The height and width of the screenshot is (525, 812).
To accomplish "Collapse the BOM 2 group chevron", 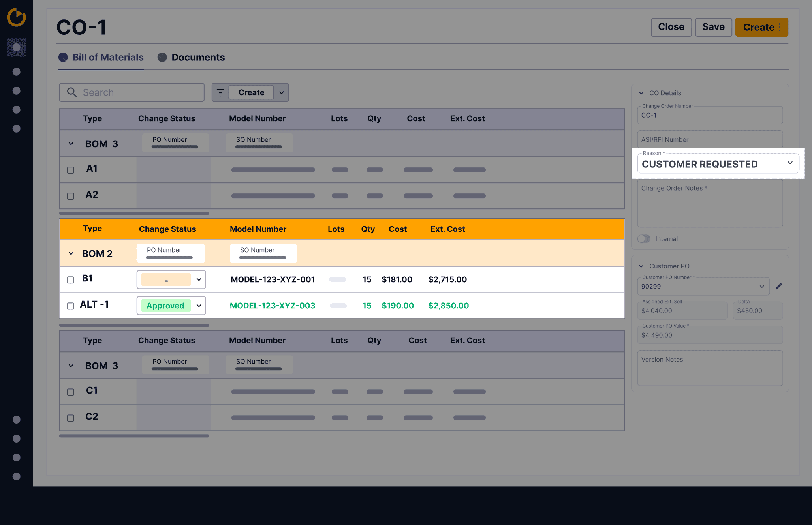I will (71, 253).
